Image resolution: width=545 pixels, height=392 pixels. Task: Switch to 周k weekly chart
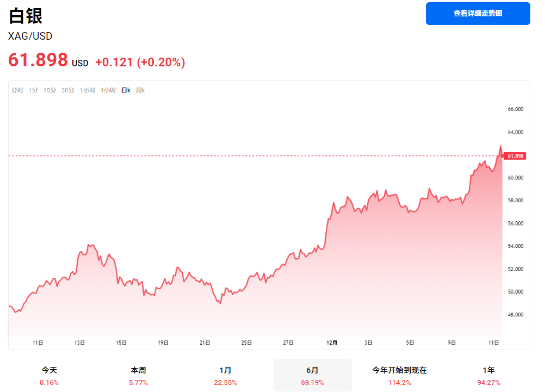(140, 90)
